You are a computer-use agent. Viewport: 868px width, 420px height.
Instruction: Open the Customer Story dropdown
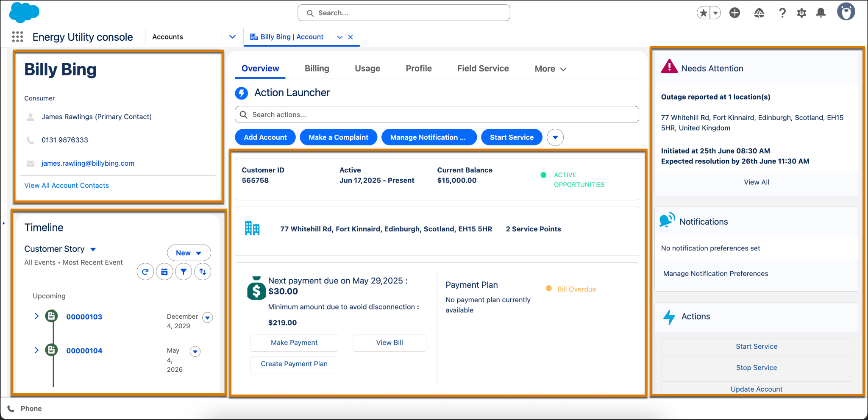(93, 249)
